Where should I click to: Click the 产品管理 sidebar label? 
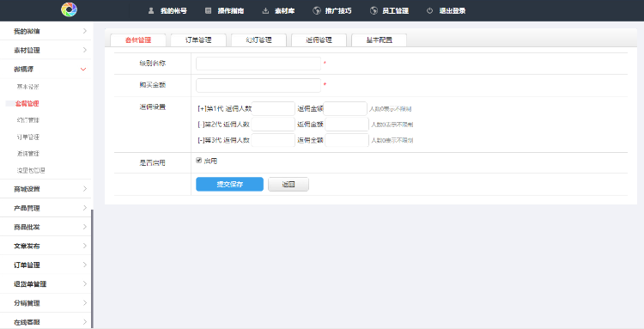27,208
